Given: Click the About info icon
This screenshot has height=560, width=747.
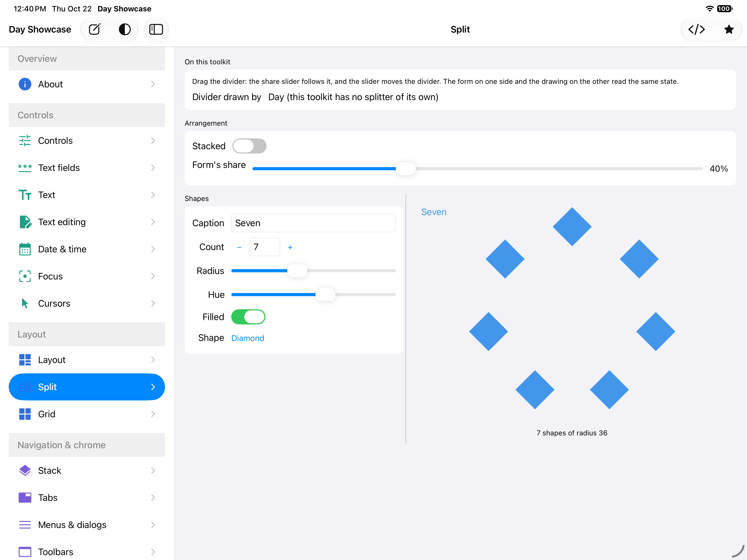Looking at the screenshot, I should 25,84.
